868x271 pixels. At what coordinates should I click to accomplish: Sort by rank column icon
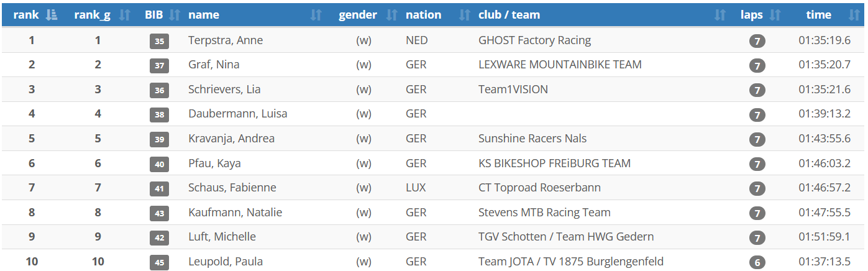click(x=52, y=15)
